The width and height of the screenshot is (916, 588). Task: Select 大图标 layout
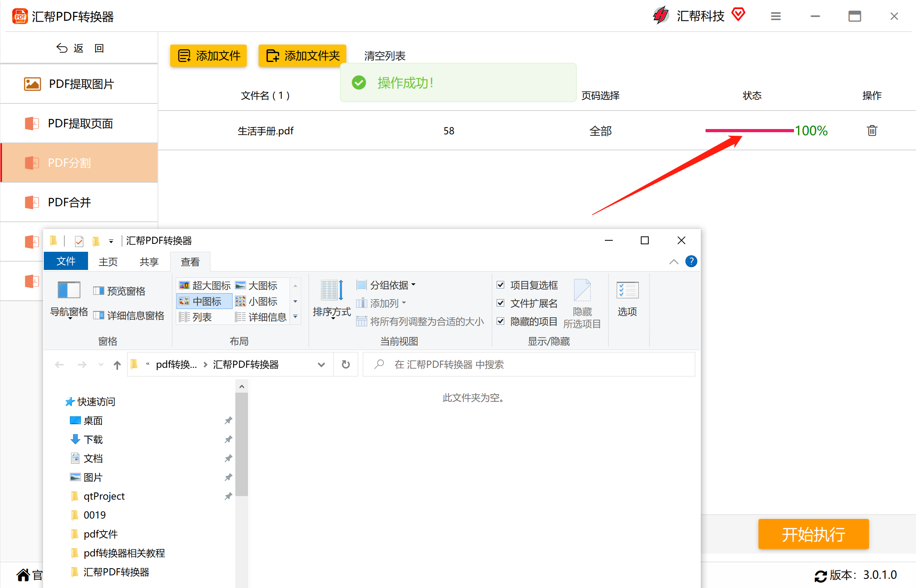tap(256, 285)
